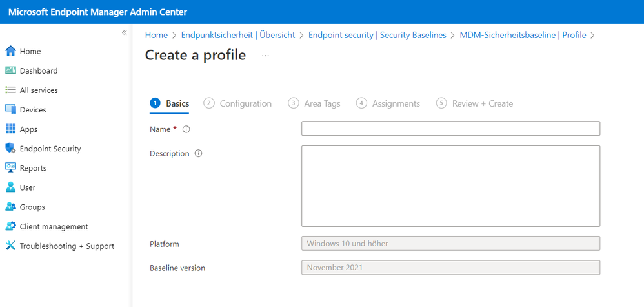The image size is (644, 307).
Task: Click the User person icon
Action: click(x=10, y=187)
